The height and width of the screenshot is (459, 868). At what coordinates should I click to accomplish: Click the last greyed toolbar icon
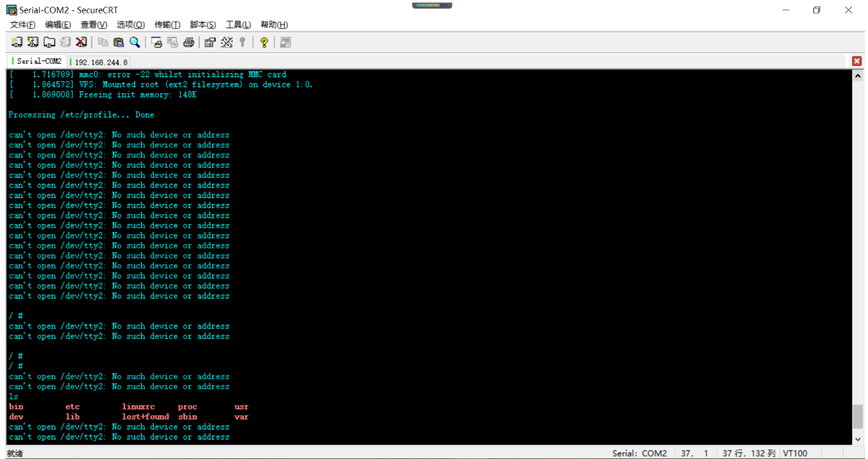coord(285,42)
